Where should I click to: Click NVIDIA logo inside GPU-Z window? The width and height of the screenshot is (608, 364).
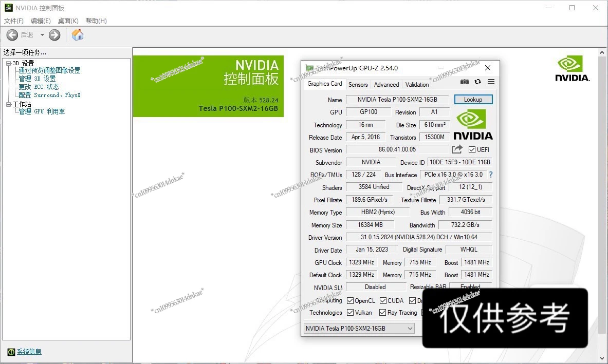(x=473, y=125)
